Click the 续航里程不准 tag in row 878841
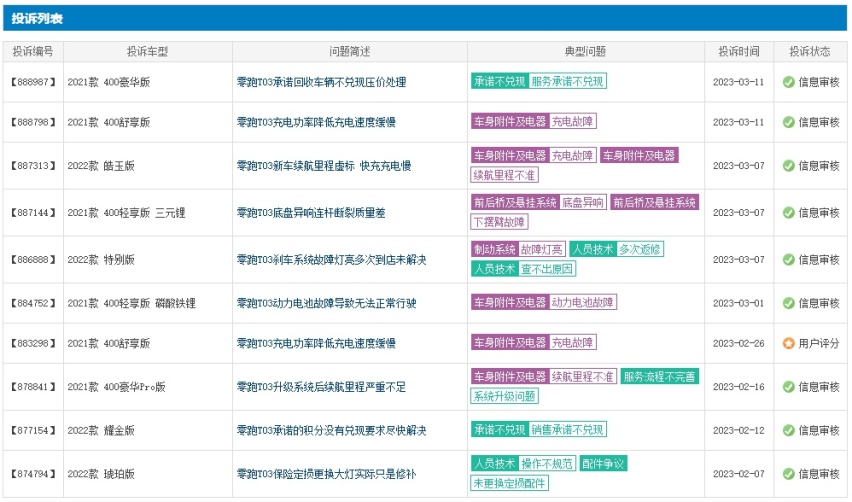 582,376
